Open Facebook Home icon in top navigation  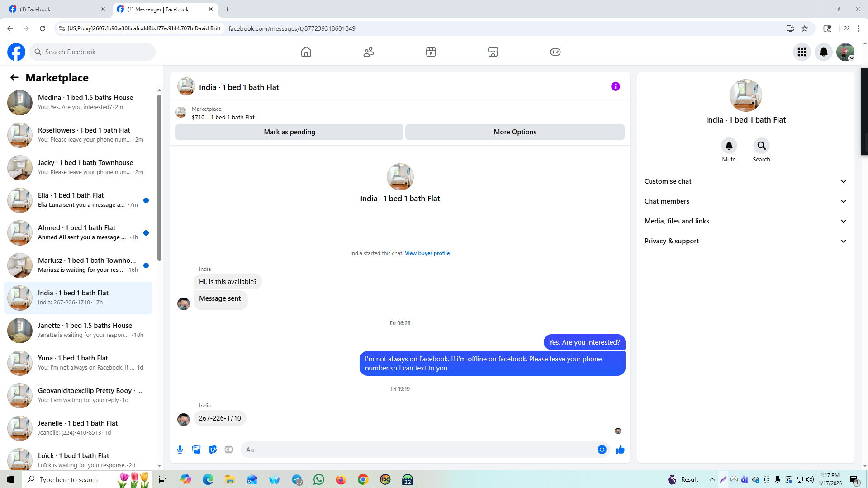306,52
